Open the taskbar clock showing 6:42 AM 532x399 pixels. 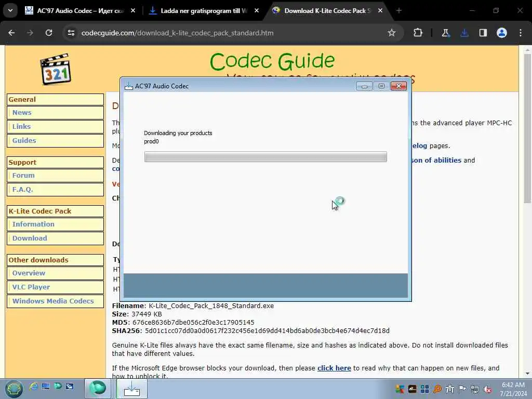513,389
